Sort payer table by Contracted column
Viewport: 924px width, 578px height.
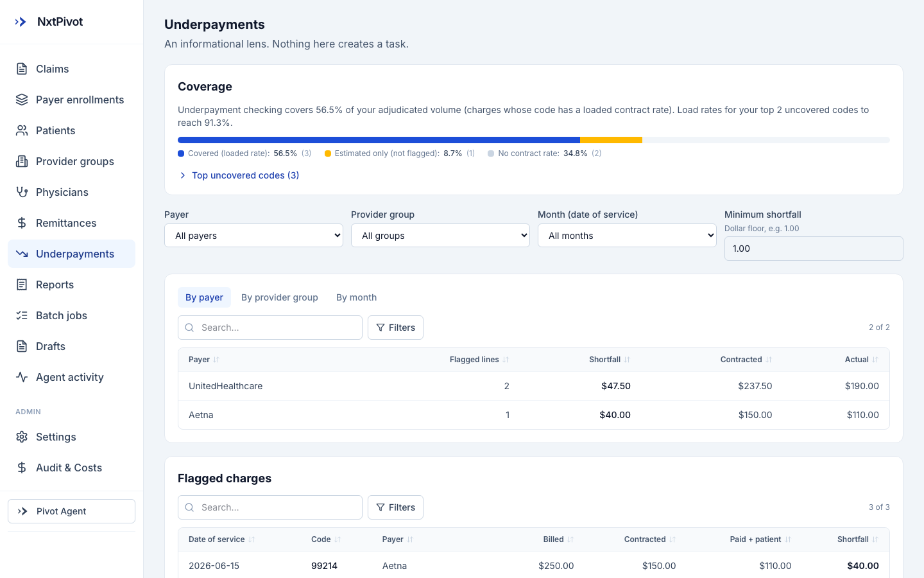[x=746, y=360]
